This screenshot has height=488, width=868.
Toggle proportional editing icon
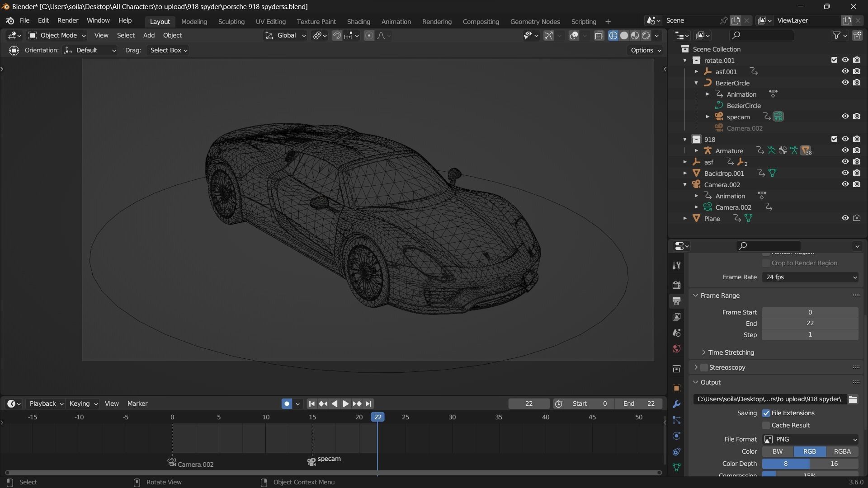[369, 36]
